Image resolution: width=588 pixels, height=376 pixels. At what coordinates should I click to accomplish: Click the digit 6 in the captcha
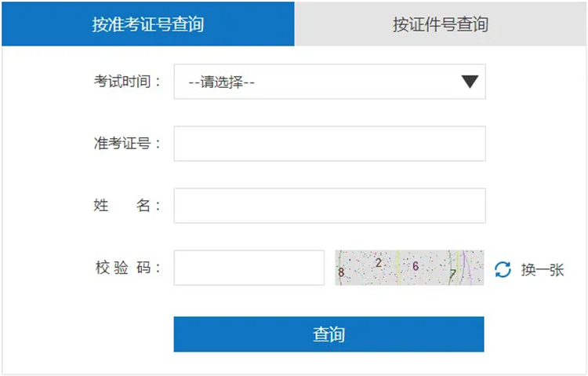click(x=416, y=266)
